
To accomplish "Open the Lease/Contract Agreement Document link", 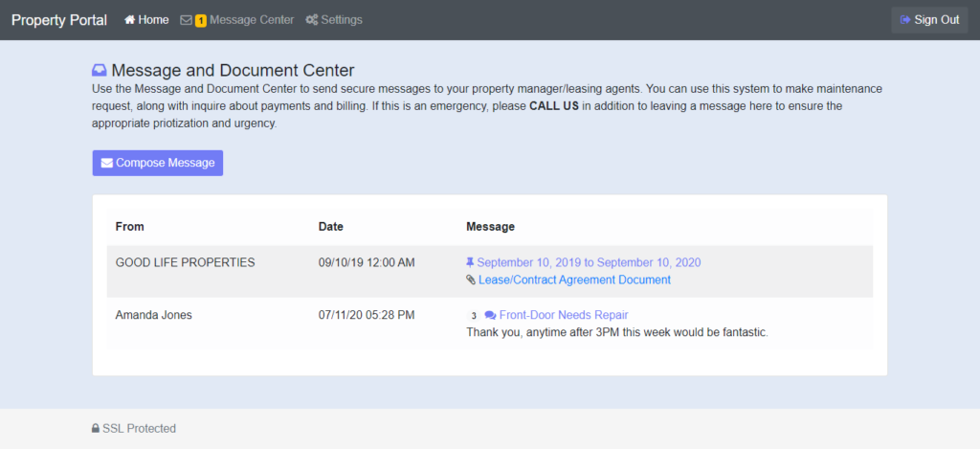I will 574,281.
